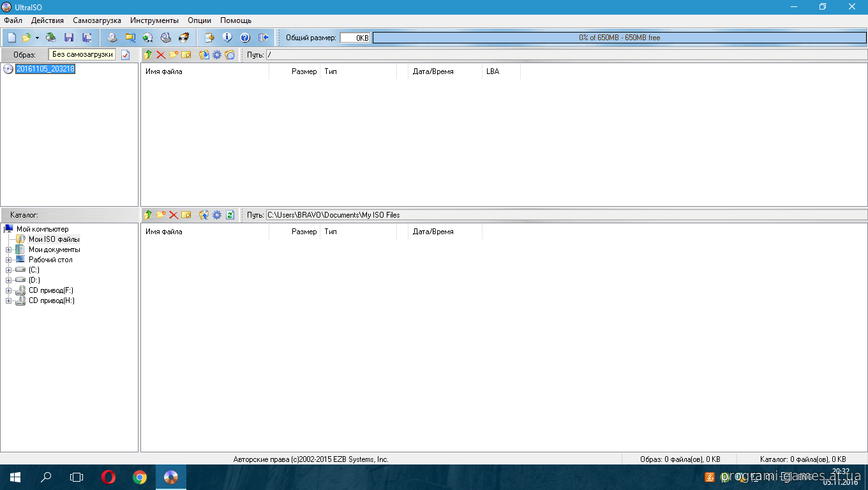Launch Google Chrome from the taskbar

pos(140,477)
